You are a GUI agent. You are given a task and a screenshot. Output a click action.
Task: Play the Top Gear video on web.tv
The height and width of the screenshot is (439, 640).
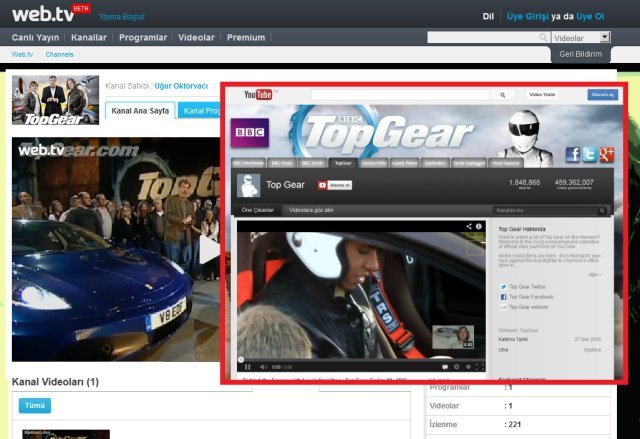[x=209, y=250]
